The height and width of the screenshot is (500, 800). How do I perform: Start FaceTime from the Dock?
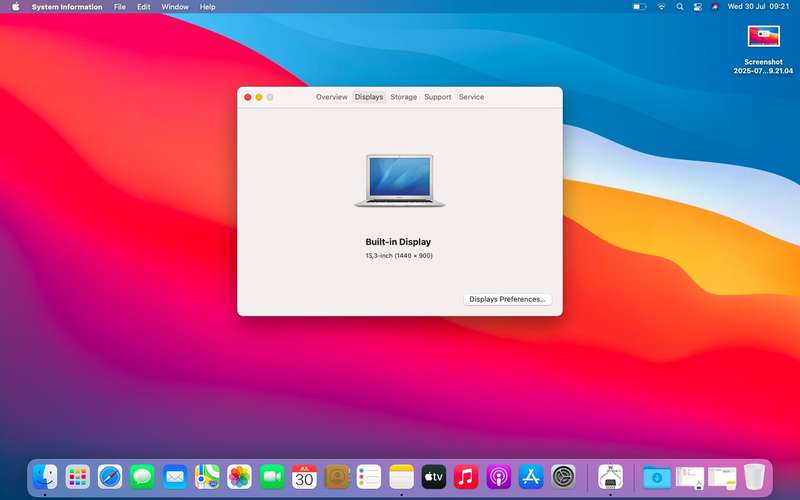[x=272, y=477]
